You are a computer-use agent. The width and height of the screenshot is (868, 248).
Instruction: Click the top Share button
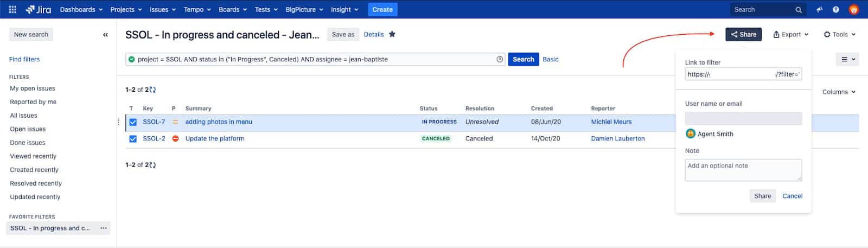coord(743,34)
